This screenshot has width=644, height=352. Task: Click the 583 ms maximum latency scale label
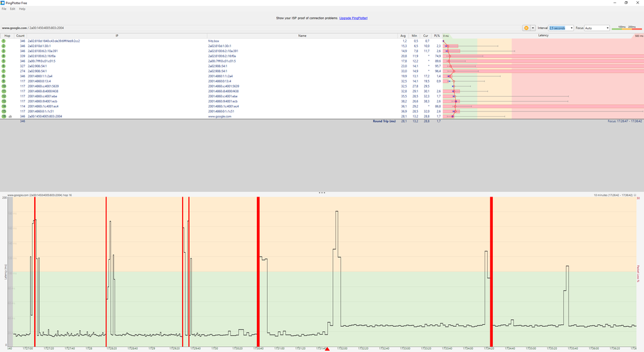click(x=639, y=36)
